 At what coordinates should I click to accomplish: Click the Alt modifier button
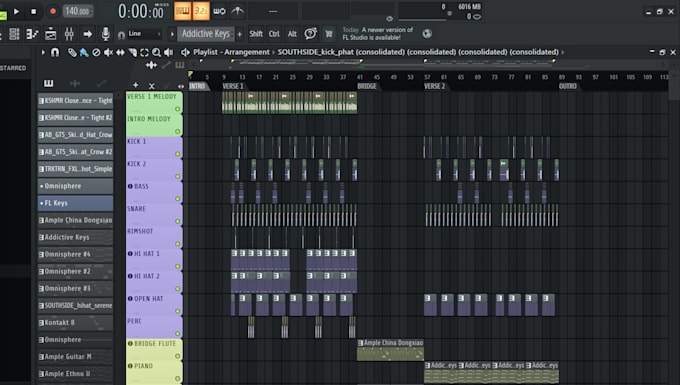click(x=292, y=34)
